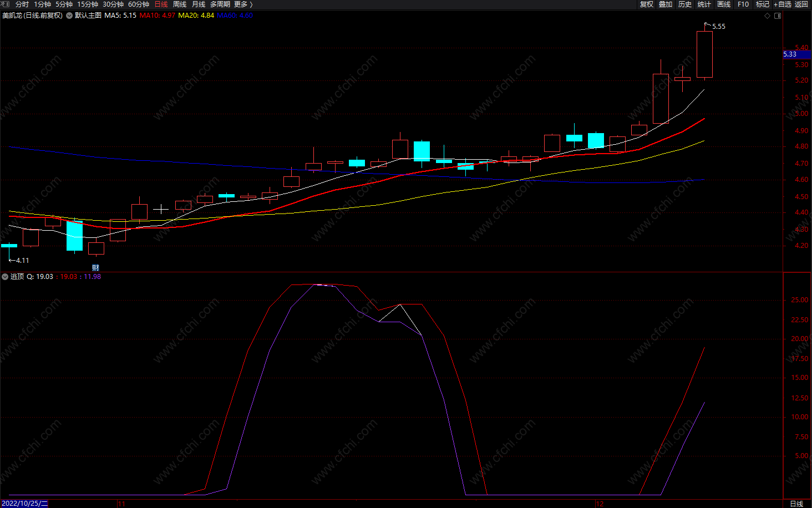Viewport: 812px width, 508px height.
Task: Click the 逃顶 indicator name
Action: 17,277
